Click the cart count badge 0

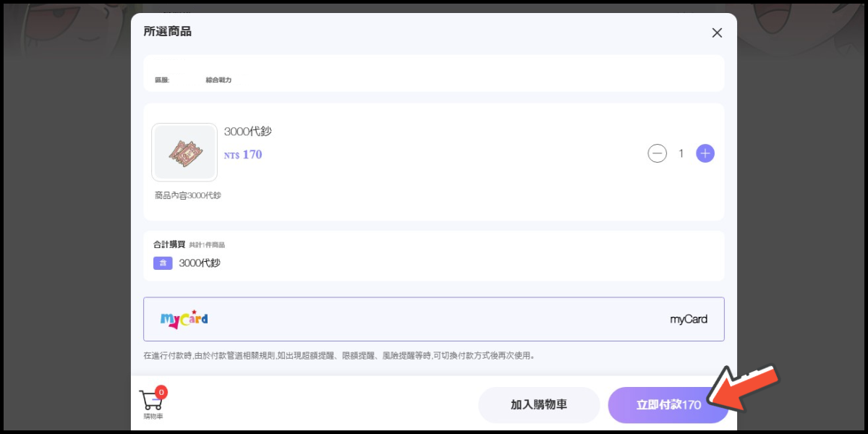pos(161,392)
